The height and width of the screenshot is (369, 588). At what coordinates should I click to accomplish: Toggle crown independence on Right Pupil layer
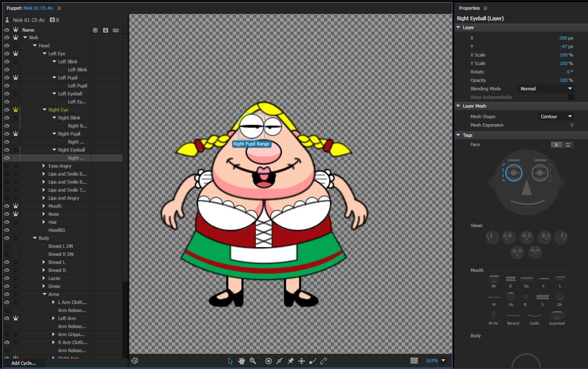click(16, 134)
